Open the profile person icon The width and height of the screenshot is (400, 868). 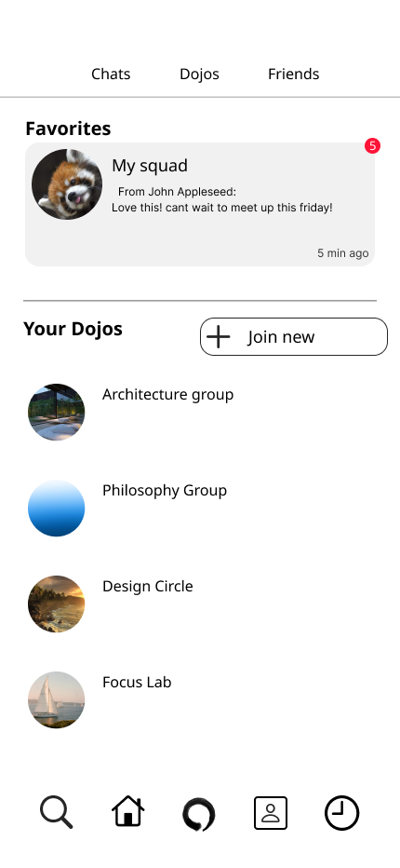point(271,813)
